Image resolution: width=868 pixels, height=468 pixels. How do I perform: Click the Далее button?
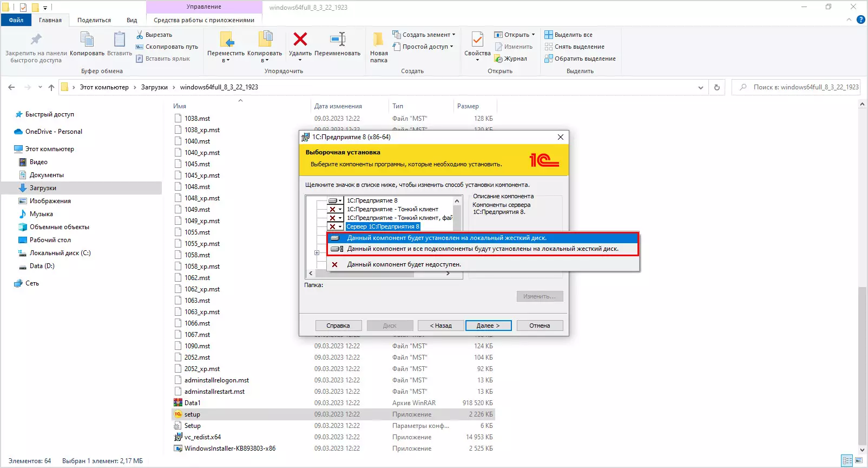click(488, 326)
